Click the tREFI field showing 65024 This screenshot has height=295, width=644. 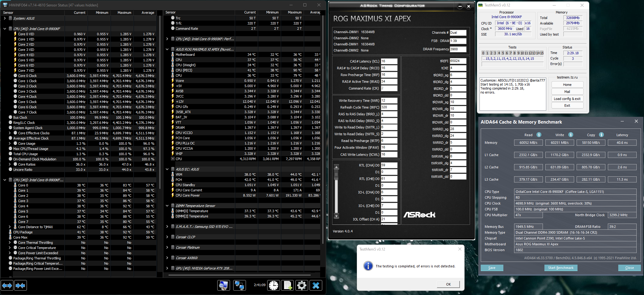[x=458, y=61]
